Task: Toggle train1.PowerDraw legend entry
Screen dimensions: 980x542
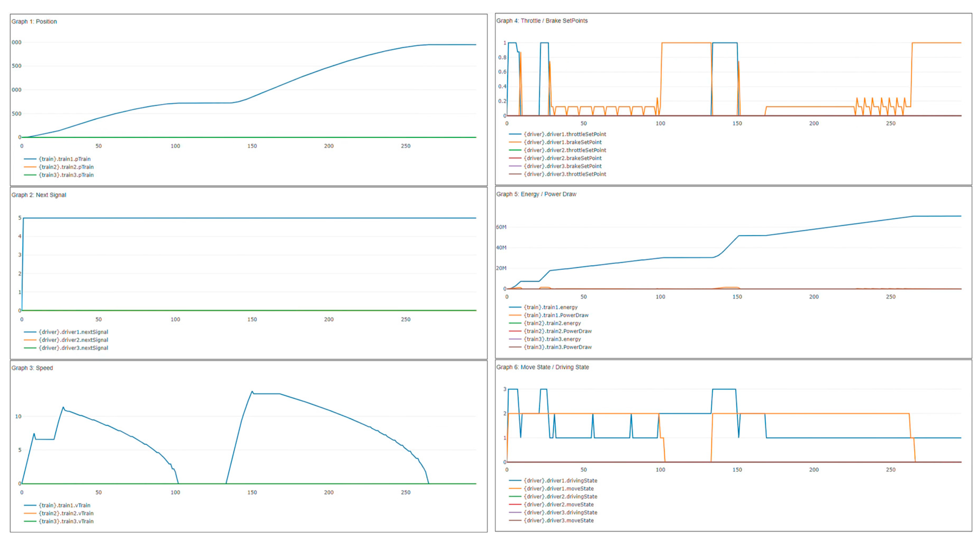Action: 549,315
